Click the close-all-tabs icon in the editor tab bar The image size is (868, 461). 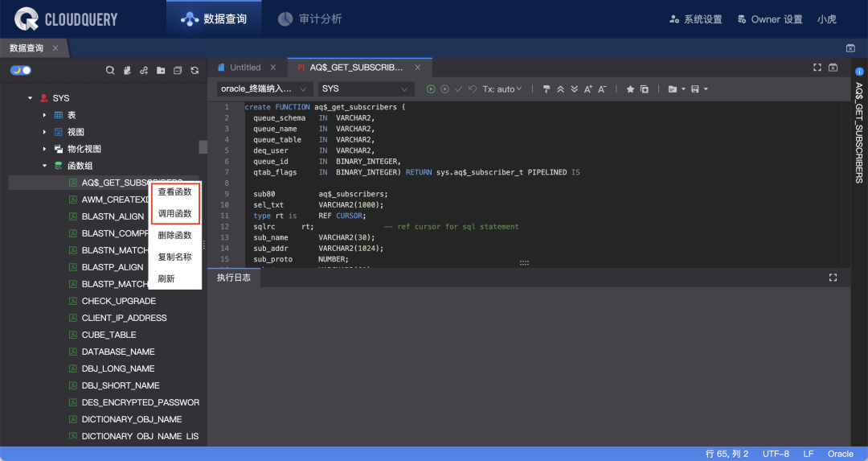point(833,68)
